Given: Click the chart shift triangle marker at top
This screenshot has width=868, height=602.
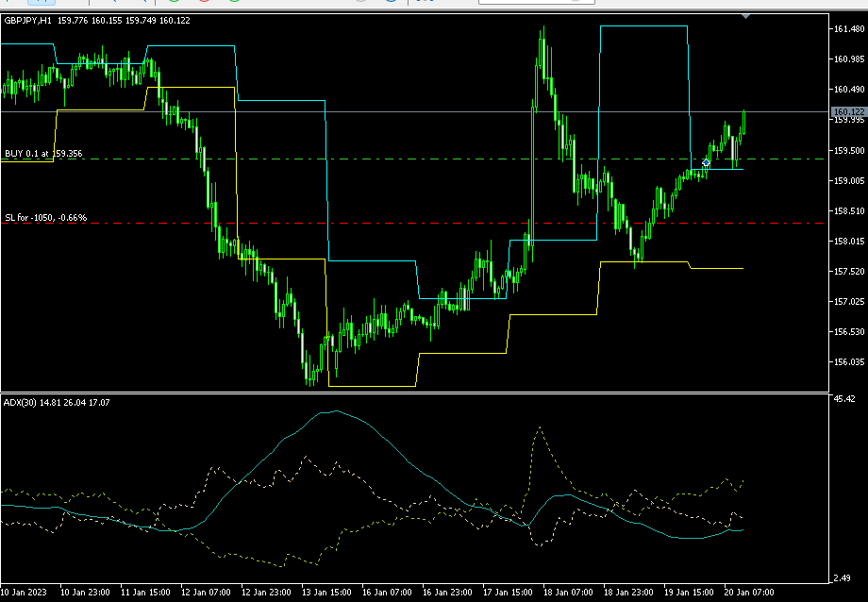Looking at the screenshot, I should (746, 16).
